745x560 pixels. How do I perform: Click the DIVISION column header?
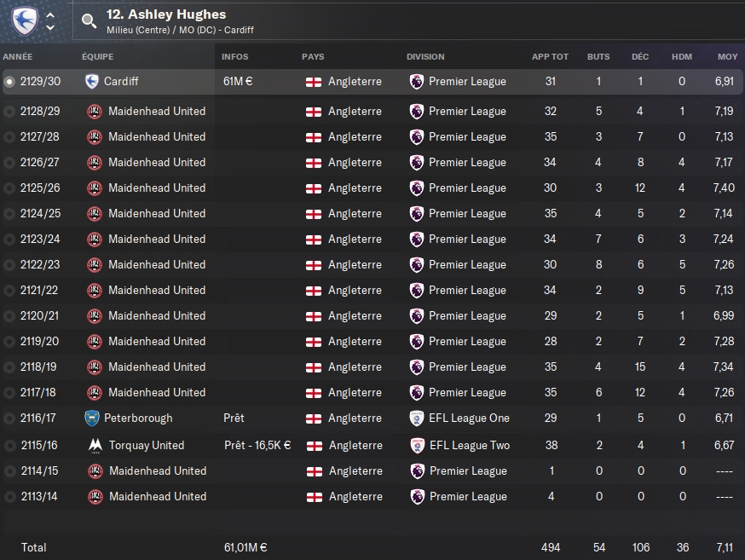tap(425, 57)
